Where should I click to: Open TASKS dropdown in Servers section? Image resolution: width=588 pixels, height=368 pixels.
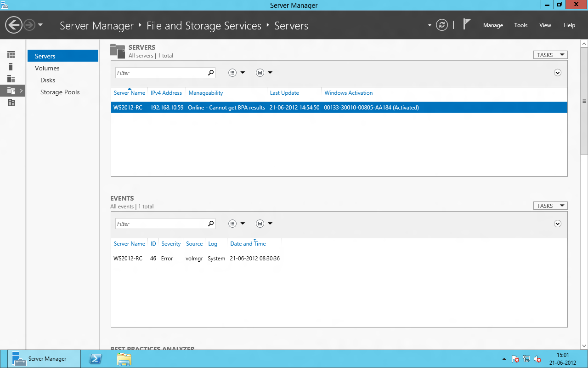550,55
